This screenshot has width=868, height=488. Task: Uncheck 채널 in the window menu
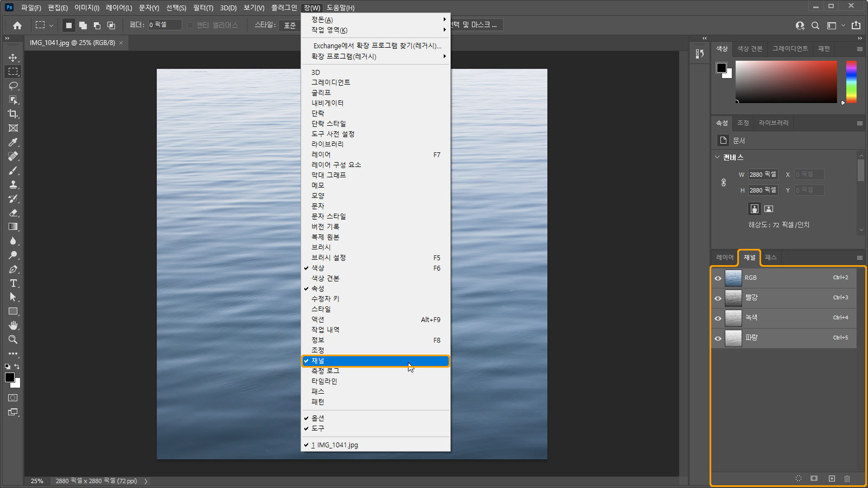click(x=375, y=361)
